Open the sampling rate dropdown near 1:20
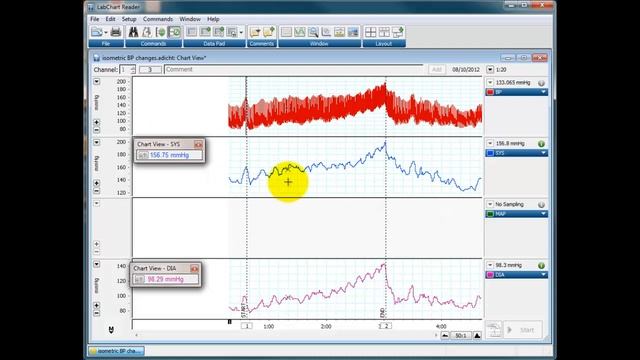 coord(490,70)
